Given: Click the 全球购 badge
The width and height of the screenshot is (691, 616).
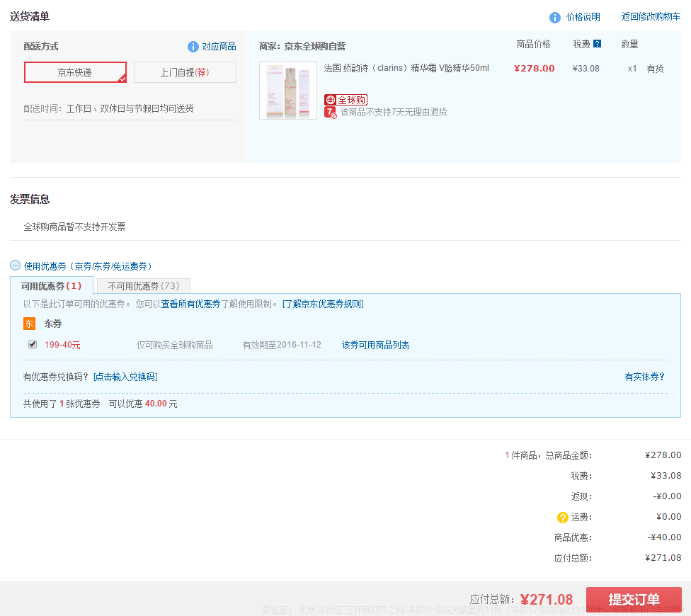Looking at the screenshot, I should [346, 100].
